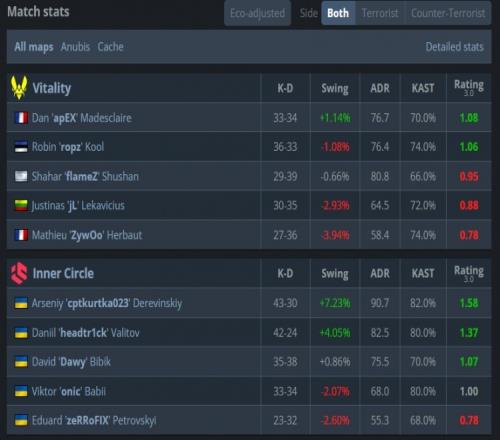Select the All maps tab
The height and width of the screenshot is (440, 500).
coord(34,47)
